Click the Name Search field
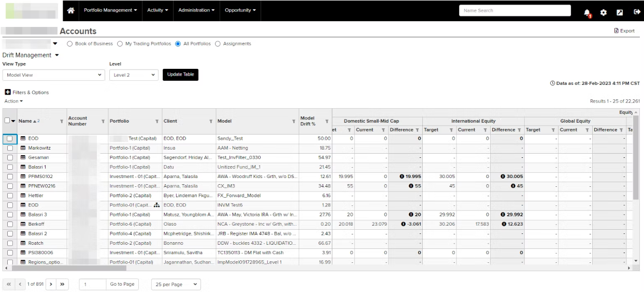The image size is (644, 296). click(514, 10)
